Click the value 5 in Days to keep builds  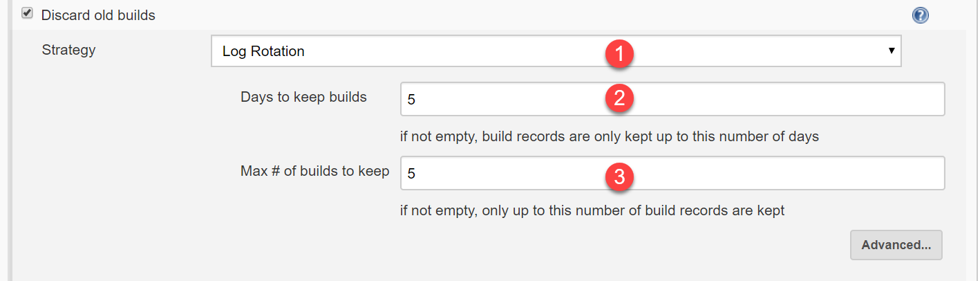pyautogui.click(x=411, y=100)
